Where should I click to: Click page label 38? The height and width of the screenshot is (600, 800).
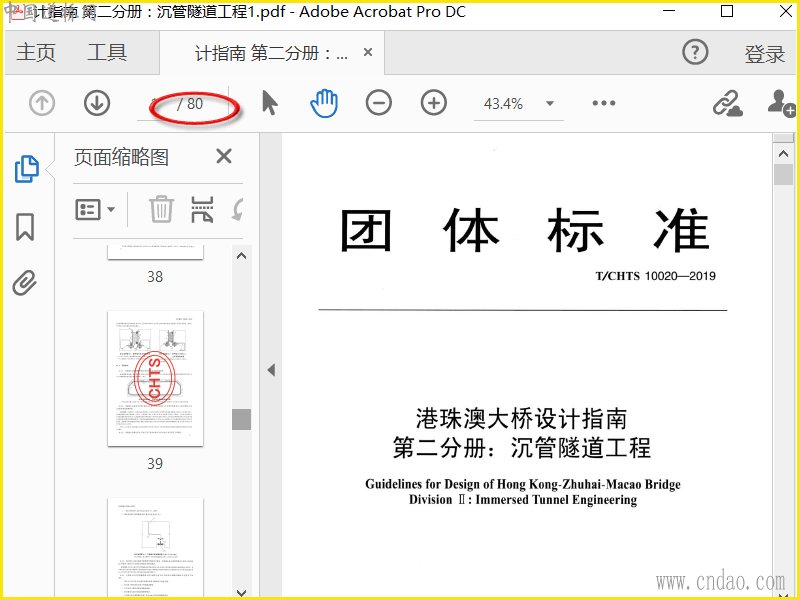pos(155,277)
